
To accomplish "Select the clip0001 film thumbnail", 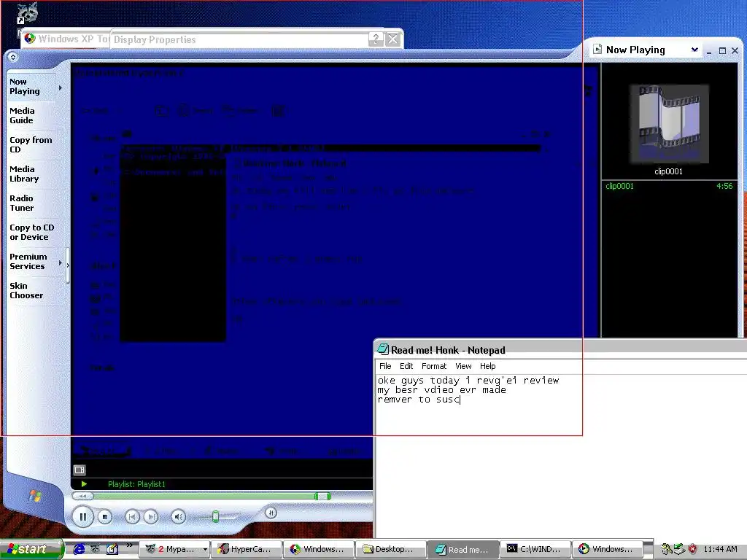I will tap(669, 124).
